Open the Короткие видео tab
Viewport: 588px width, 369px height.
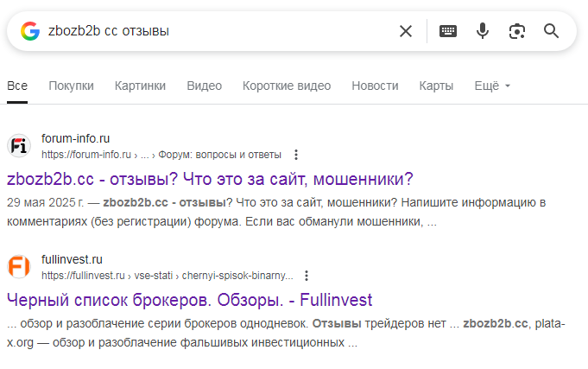tap(287, 86)
